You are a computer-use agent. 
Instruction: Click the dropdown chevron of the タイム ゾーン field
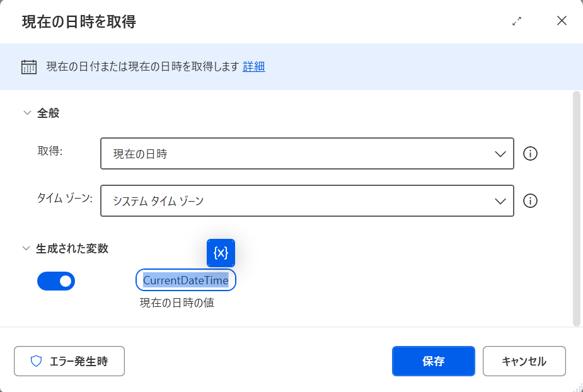[x=500, y=200]
